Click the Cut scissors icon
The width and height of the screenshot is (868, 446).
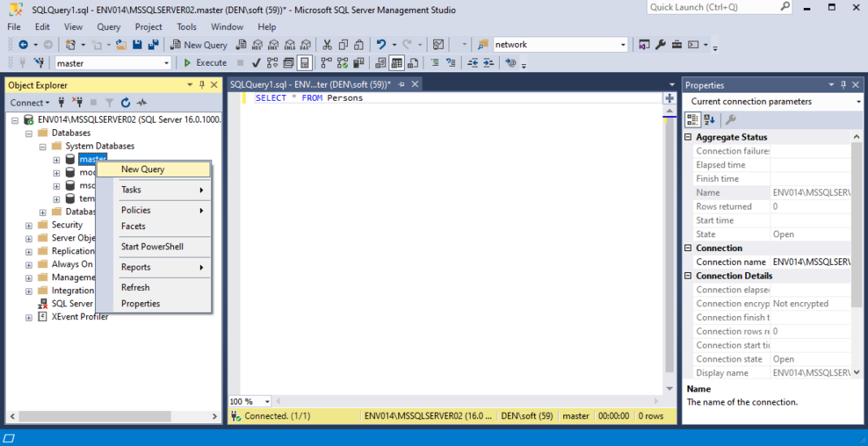pos(328,45)
